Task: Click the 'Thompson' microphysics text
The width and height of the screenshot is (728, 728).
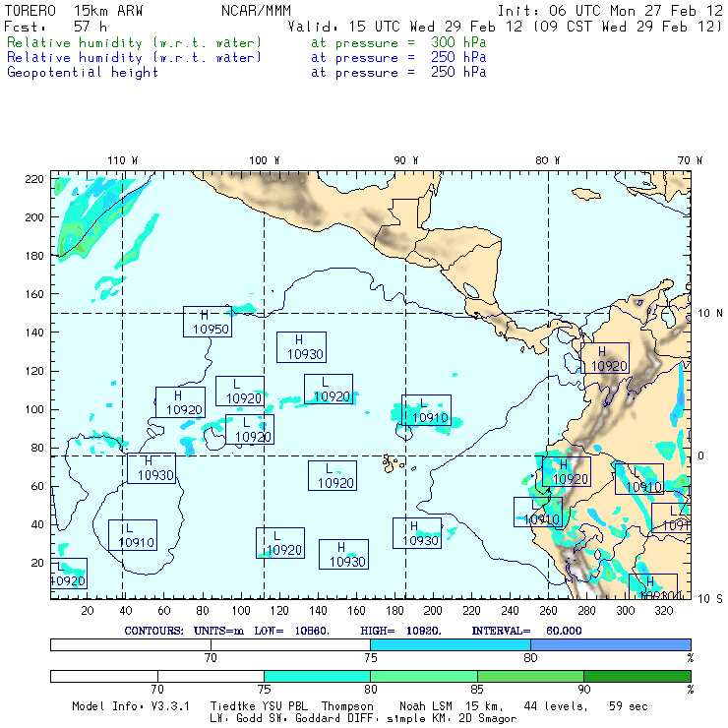Action: tap(347, 706)
